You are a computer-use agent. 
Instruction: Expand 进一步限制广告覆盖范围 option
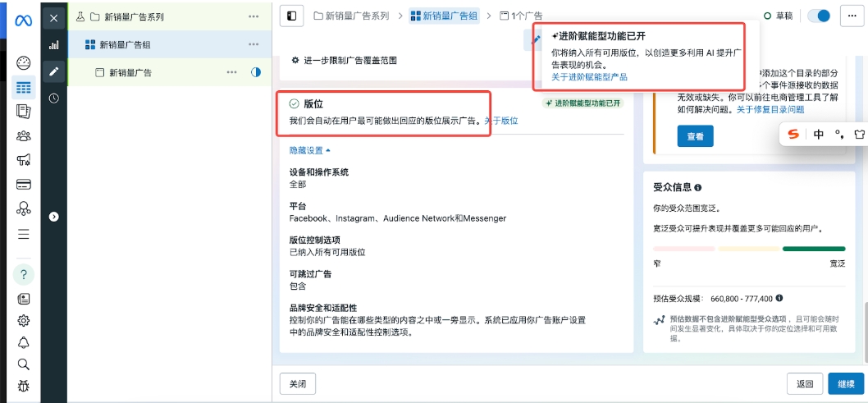[344, 61]
